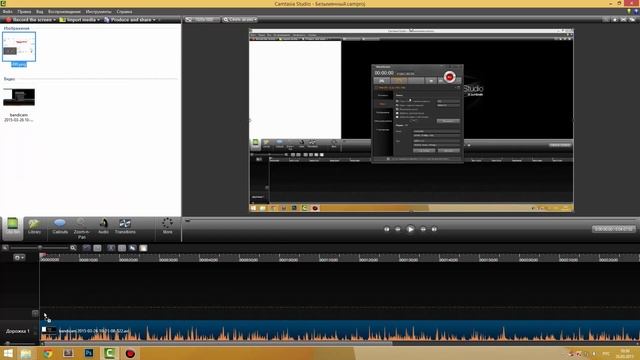Click the preview scrubber handle under the canvas
Image resolution: width=640 pixels, height=360 pixels.
(x=187, y=220)
